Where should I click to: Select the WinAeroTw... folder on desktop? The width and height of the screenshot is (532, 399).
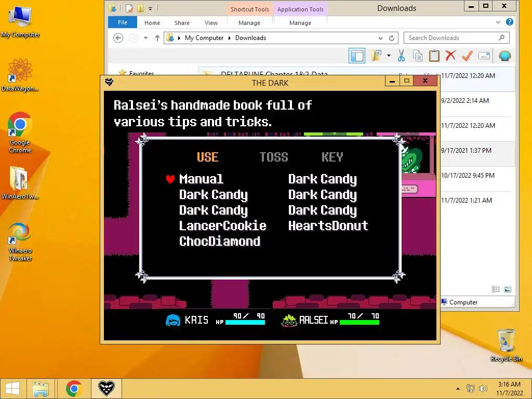pos(20,183)
